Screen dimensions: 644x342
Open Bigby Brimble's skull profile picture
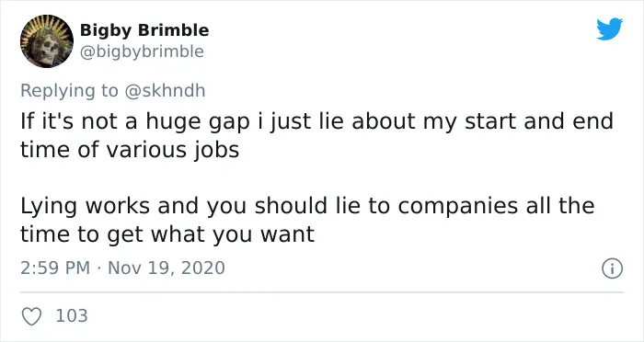(47, 41)
